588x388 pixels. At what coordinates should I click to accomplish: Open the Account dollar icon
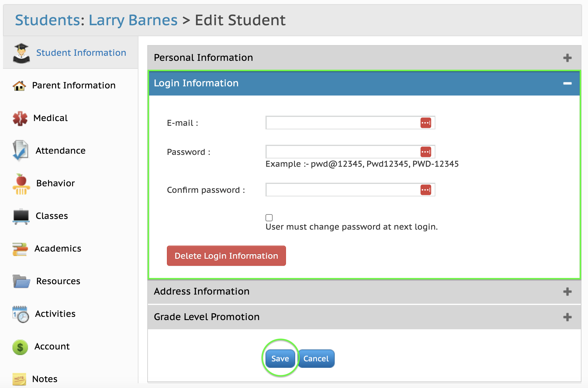[x=20, y=347]
